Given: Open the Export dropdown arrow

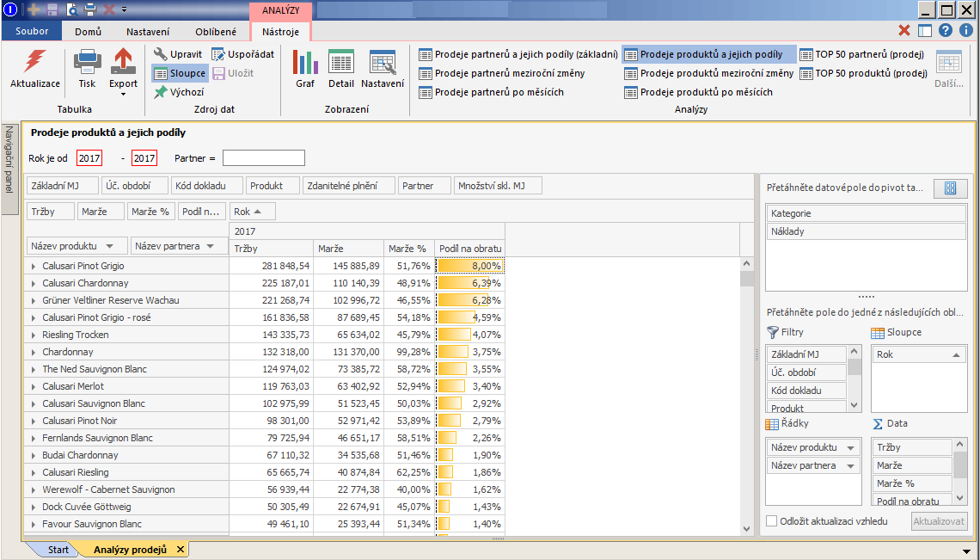Looking at the screenshot, I should (x=123, y=94).
